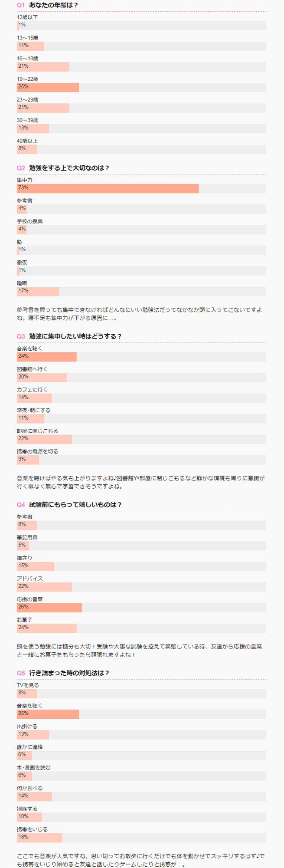Click the 40歳以上 8% result bar
The width and height of the screenshot is (284, 868).
pos(27,149)
